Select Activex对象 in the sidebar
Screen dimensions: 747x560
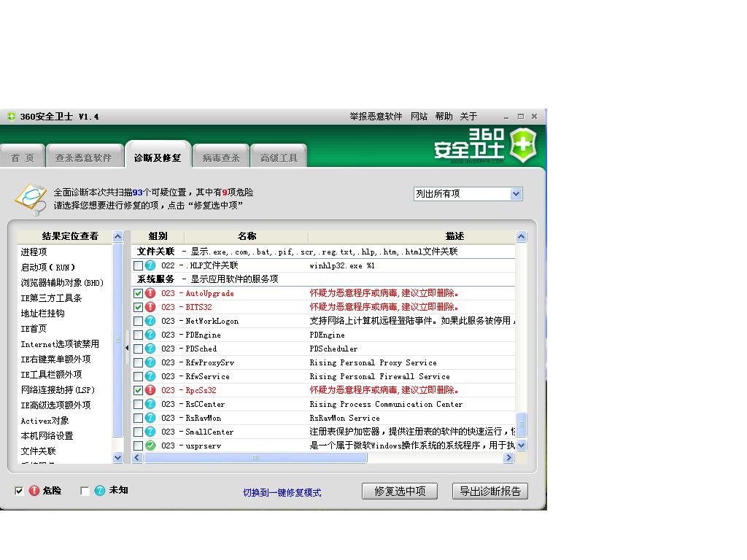tap(44, 421)
